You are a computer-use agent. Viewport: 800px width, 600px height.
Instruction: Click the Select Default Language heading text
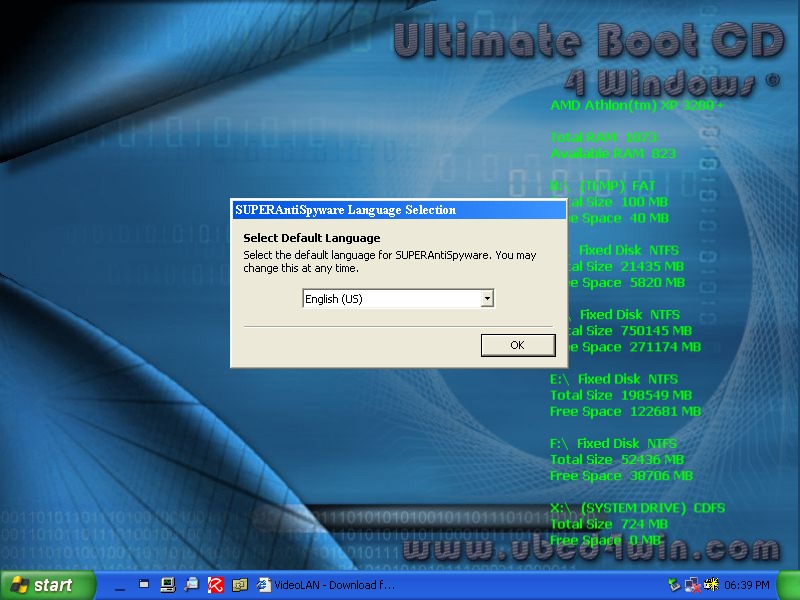click(311, 238)
